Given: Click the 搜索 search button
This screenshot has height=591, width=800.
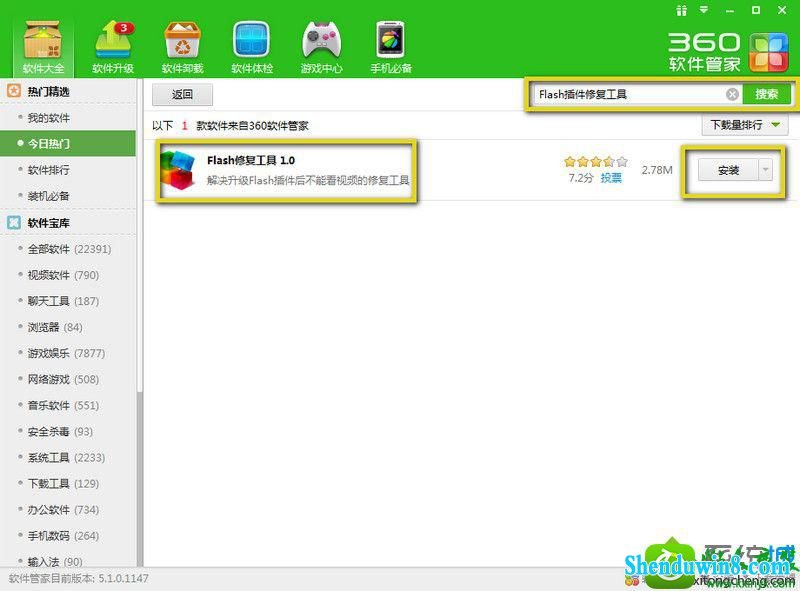Looking at the screenshot, I should pos(766,94).
